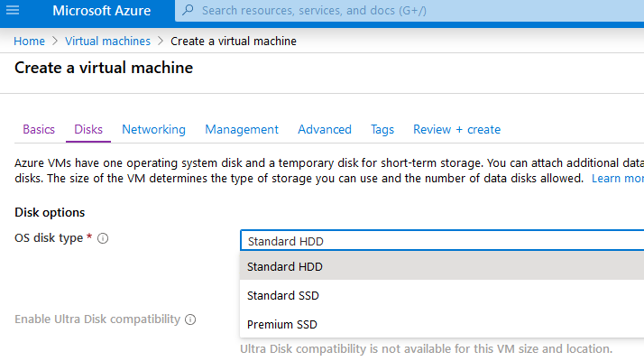Collapse the OS disk type combo box
The width and height of the screenshot is (644, 361).
[442, 241]
